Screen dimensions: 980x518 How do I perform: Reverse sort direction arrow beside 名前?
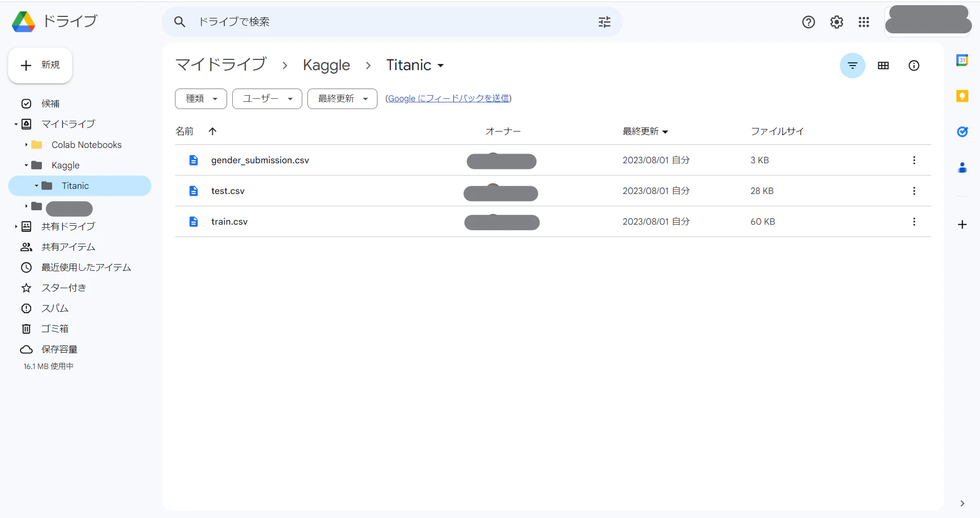pyautogui.click(x=213, y=132)
